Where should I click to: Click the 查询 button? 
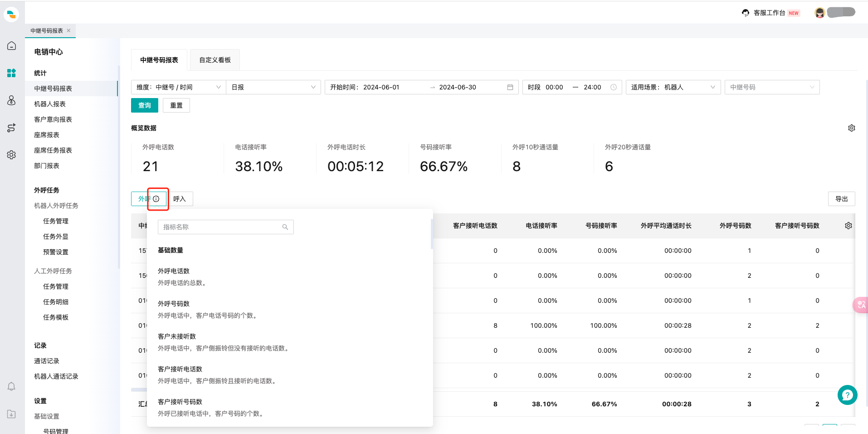point(145,105)
